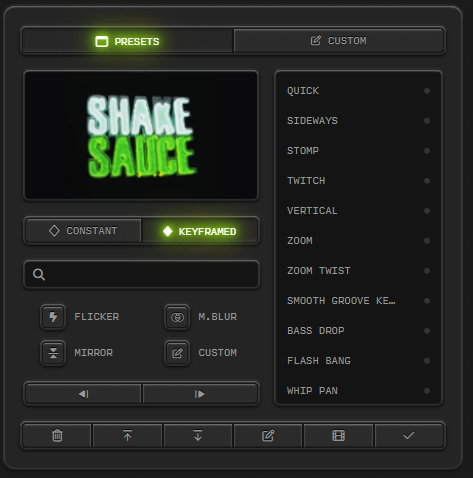Select the Bass Drop preset
473x478 pixels.
(358, 331)
